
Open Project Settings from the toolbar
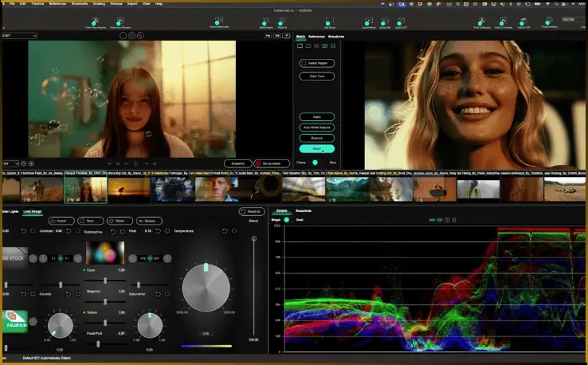pyautogui.click(x=550, y=22)
